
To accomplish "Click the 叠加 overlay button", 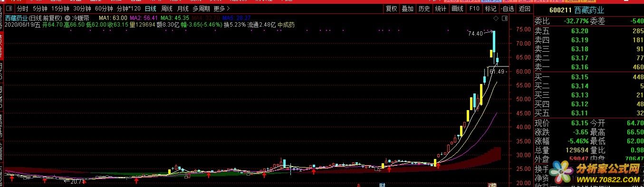I will click(407, 9).
